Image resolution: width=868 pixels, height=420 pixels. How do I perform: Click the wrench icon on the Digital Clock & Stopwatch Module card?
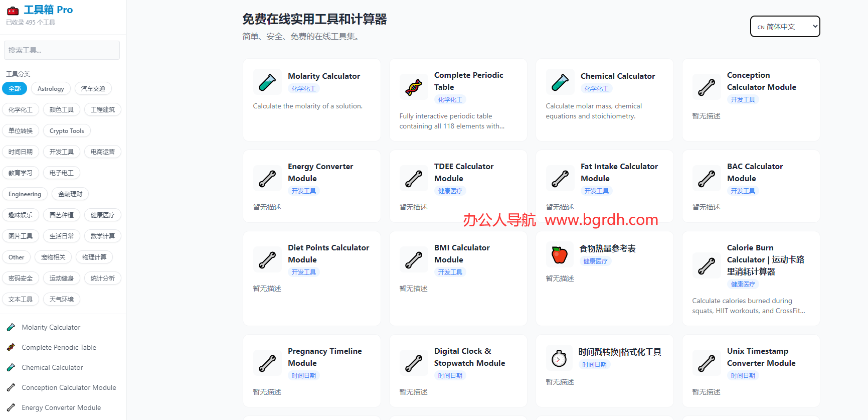click(x=414, y=363)
